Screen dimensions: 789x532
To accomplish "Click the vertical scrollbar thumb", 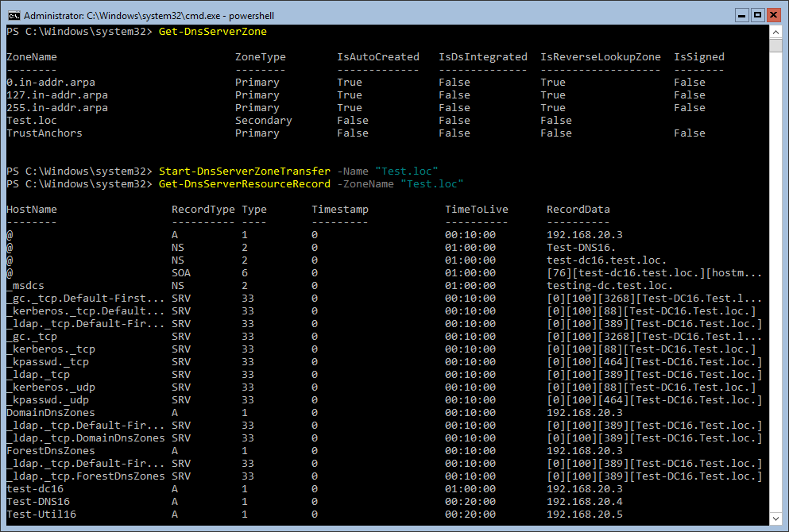I will coord(775,45).
